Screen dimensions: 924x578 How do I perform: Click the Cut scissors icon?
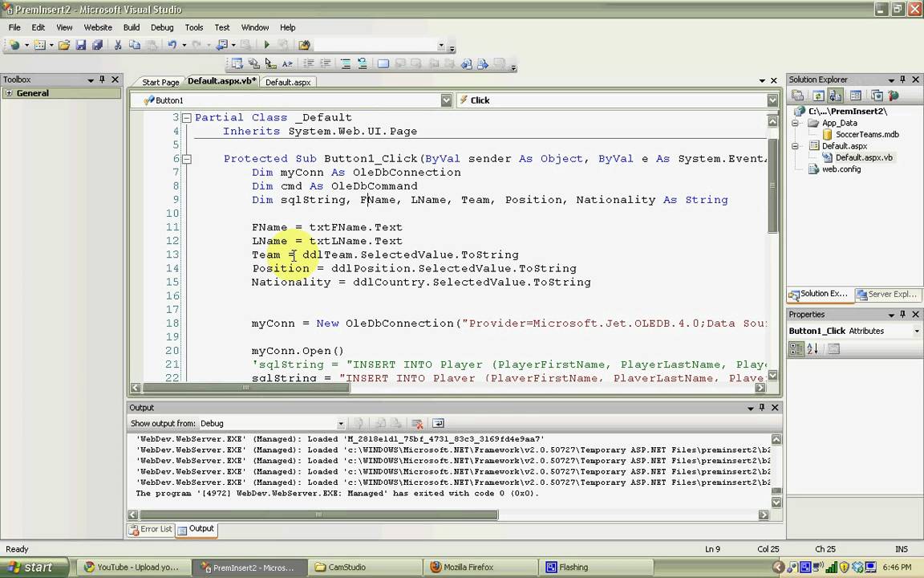[118, 45]
